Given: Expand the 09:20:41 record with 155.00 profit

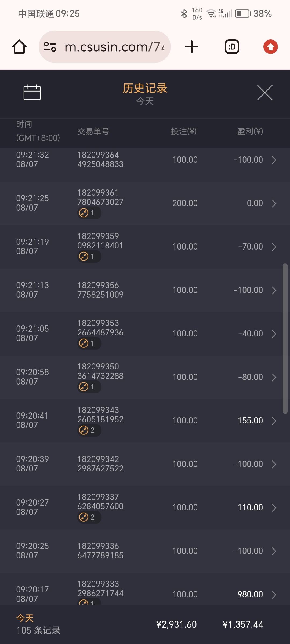Looking at the screenshot, I should [274, 421].
